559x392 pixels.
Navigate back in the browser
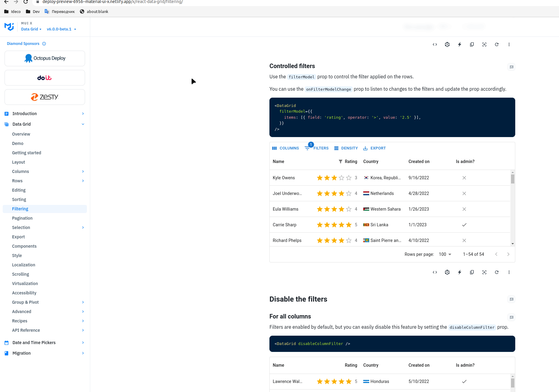pos(6,2)
